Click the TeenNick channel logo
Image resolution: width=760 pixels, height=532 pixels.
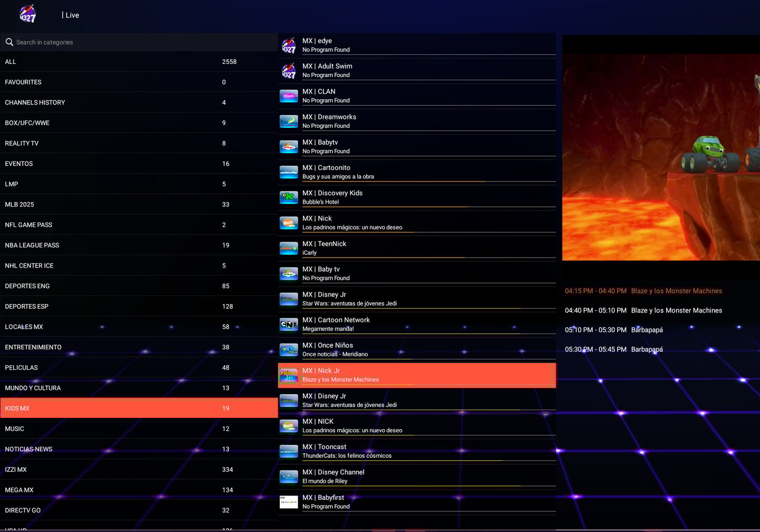[289, 249]
